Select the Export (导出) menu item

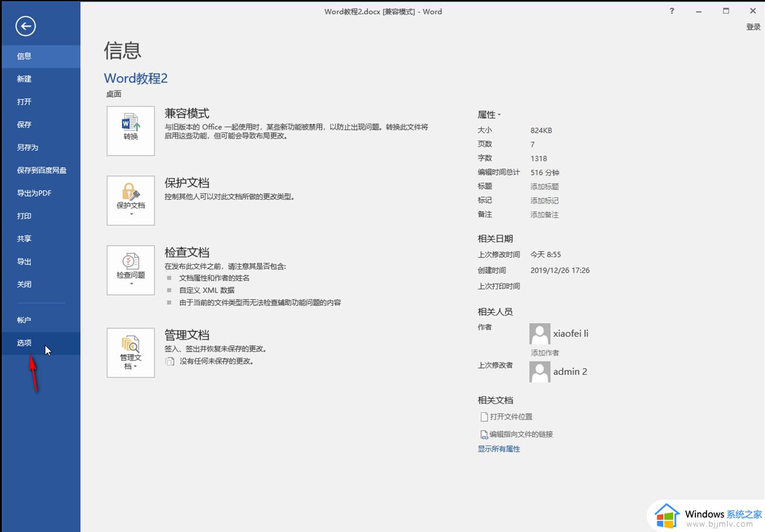[x=40, y=262]
